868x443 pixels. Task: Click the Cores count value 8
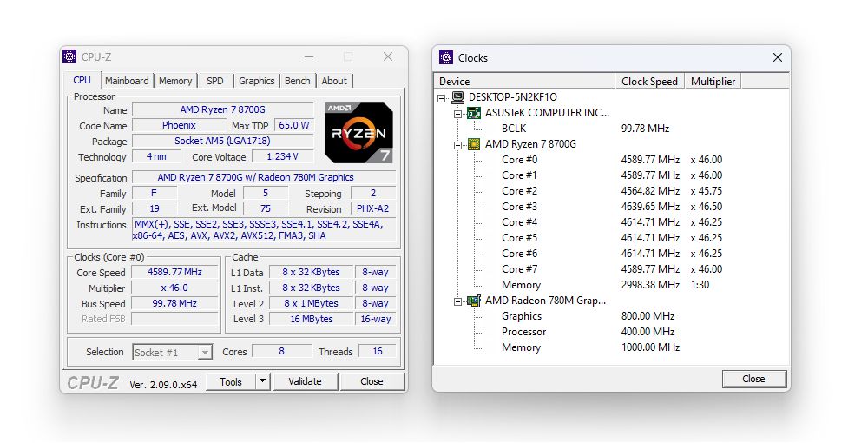282,351
